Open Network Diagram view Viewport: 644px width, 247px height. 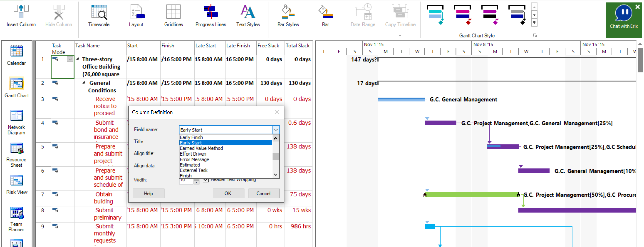[16, 122]
